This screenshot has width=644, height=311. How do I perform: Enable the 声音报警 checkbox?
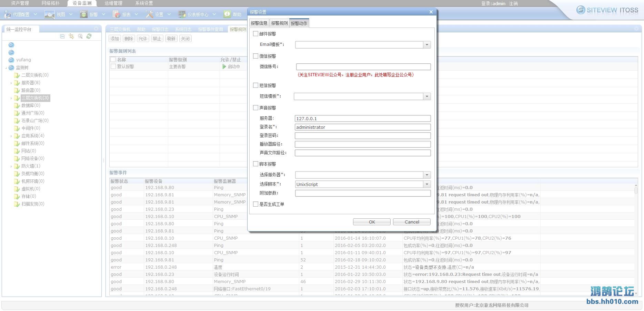point(255,107)
